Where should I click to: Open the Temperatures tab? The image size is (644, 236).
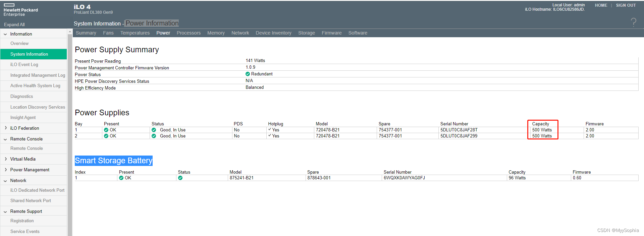[x=135, y=33]
